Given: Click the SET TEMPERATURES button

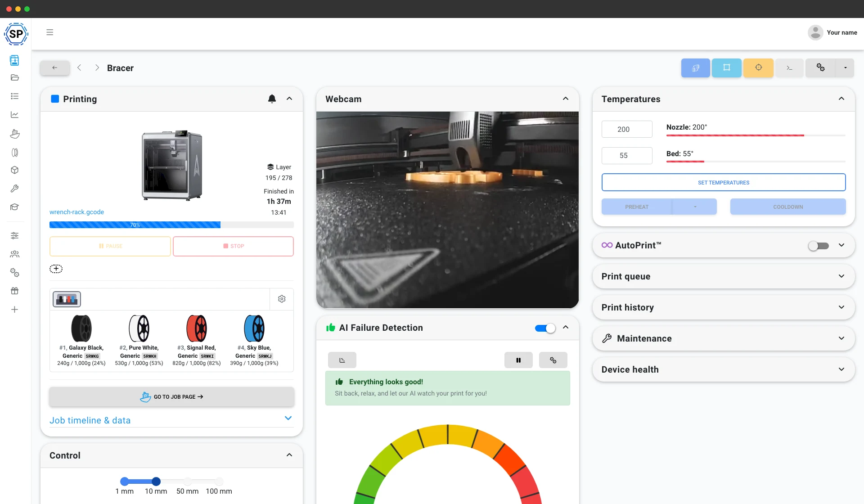Looking at the screenshot, I should [724, 183].
